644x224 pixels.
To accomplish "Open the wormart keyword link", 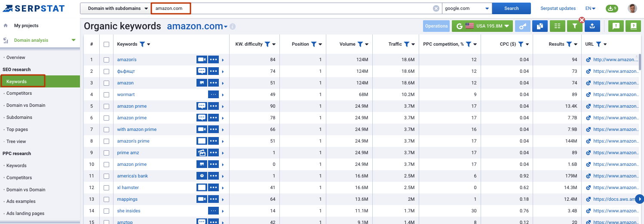I will 126,94.
